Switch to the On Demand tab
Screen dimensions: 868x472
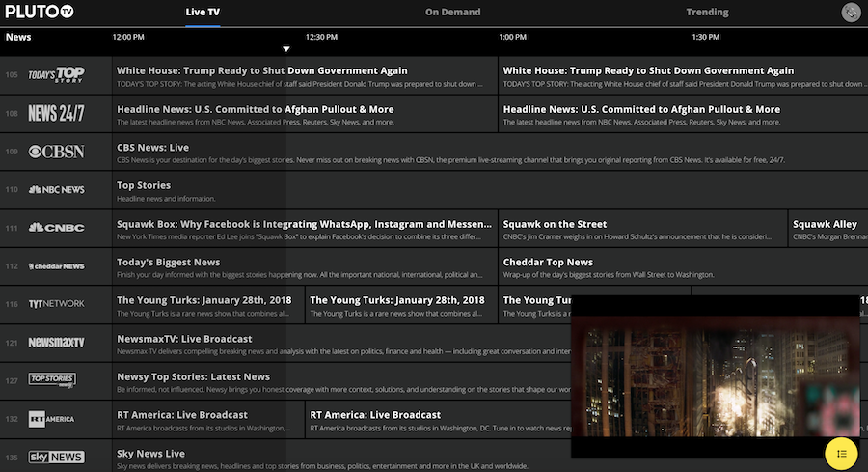[x=453, y=13]
